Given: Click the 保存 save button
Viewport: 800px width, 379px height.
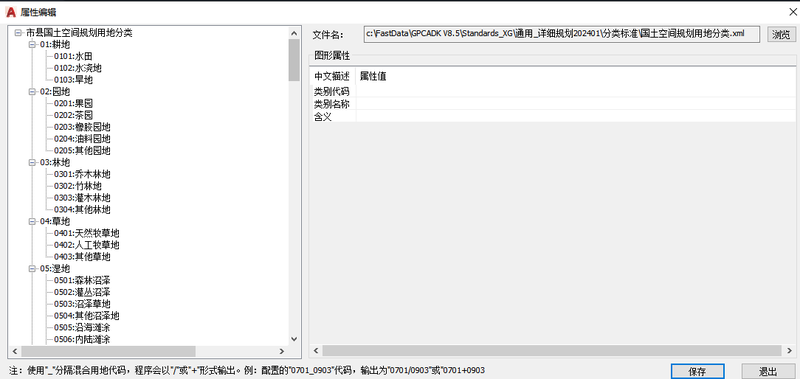Looking at the screenshot, I should 697,371.
